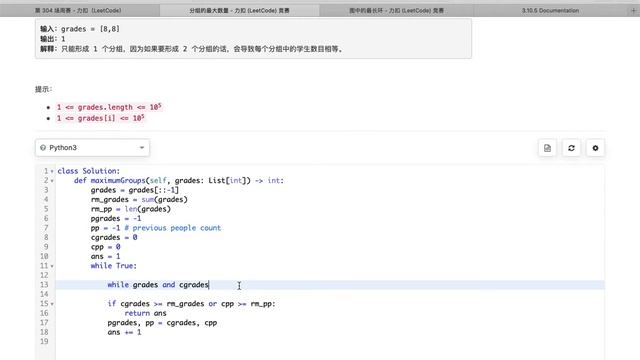Click line number 13 in the gutter
Viewport: 640px width, 360px height.
click(44, 284)
